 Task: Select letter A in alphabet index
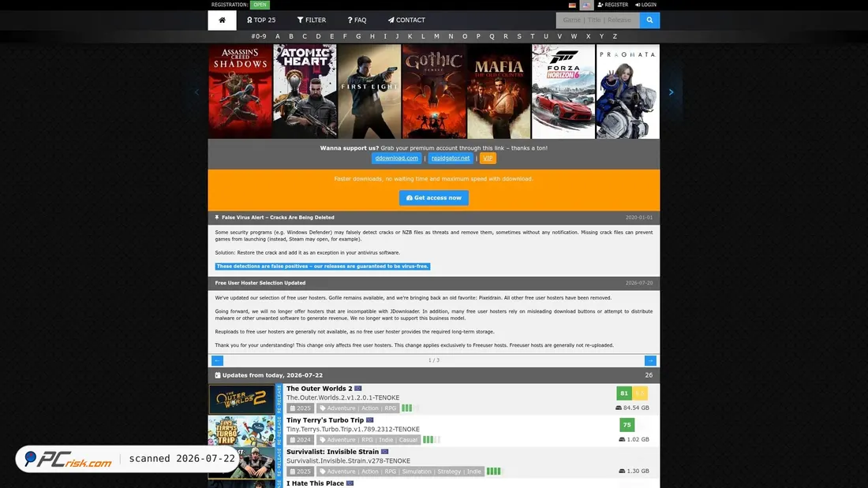278,36
